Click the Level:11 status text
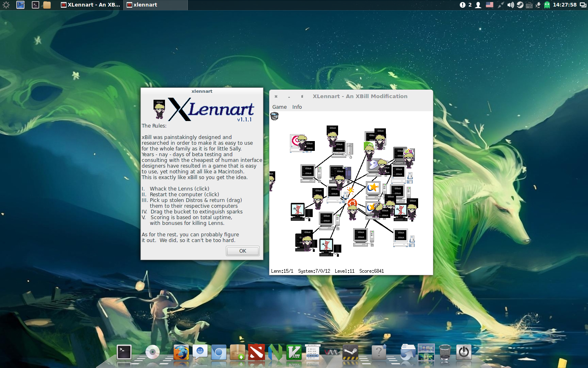Viewport: 588px width, 368px height. click(345, 271)
